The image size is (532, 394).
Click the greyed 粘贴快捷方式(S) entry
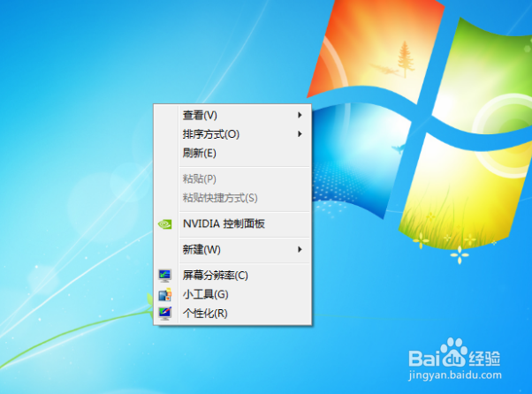click(232, 198)
